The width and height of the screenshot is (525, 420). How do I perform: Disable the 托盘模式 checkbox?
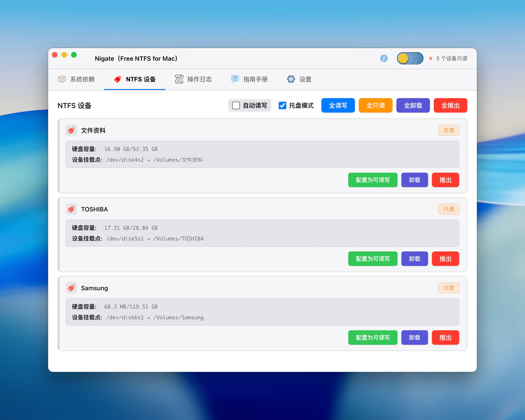pyautogui.click(x=282, y=105)
